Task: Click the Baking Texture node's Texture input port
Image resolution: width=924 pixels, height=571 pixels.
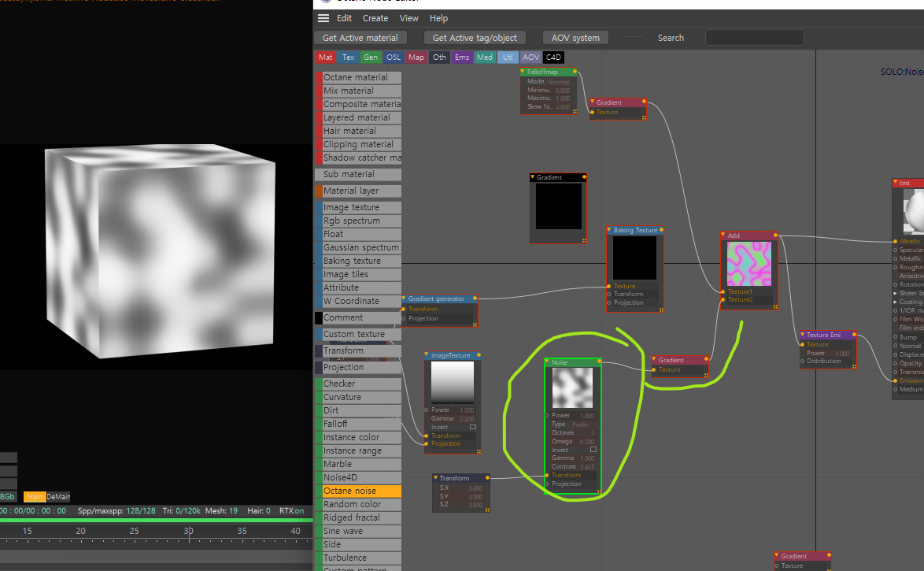Action: click(x=608, y=286)
